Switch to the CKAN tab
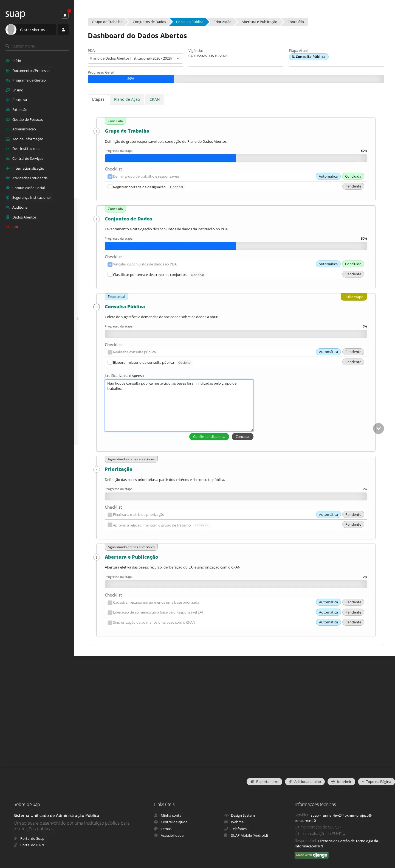This screenshot has height=868, width=395. 154,99
